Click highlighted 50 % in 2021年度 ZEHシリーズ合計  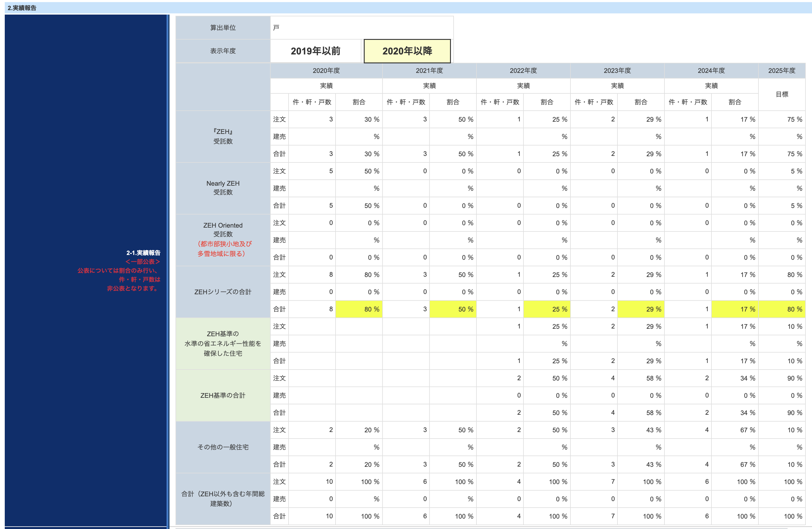click(x=453, y=309)
